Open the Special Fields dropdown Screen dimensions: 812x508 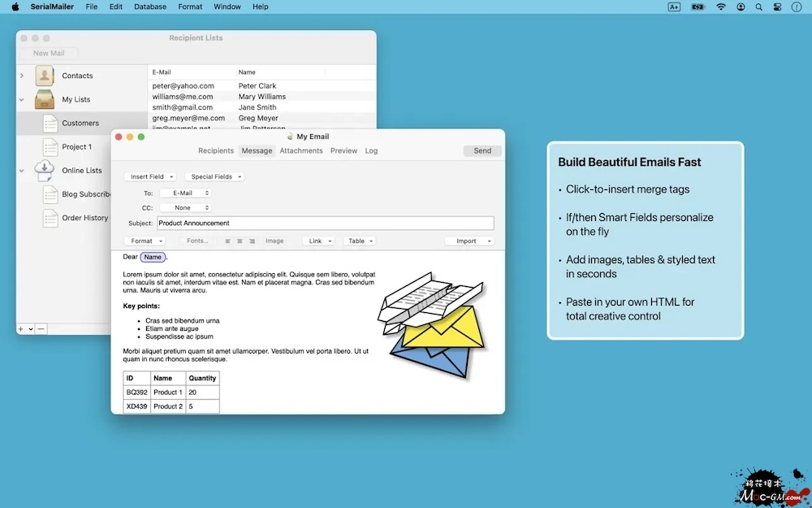(x=214, y=176)
